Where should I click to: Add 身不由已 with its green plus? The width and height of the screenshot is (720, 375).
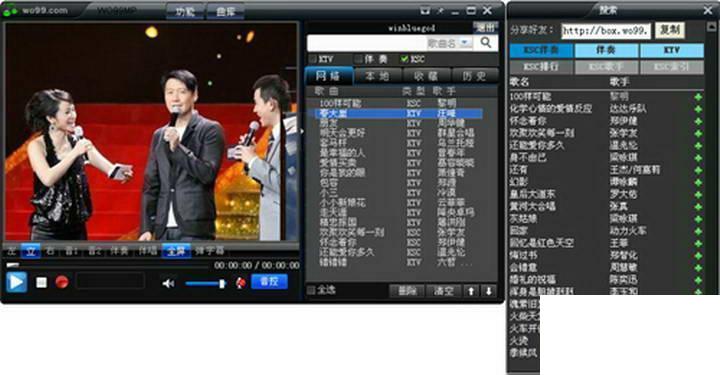(x=698, y=158)
